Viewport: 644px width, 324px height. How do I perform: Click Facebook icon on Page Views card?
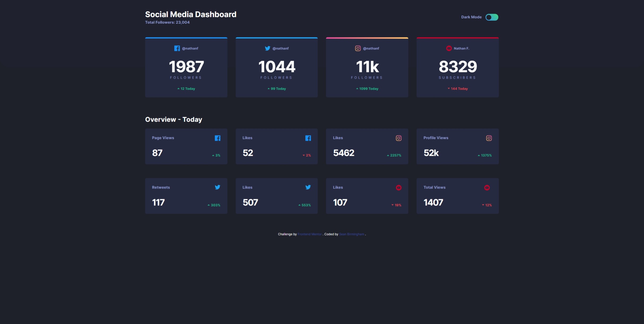tap(217, 138)
